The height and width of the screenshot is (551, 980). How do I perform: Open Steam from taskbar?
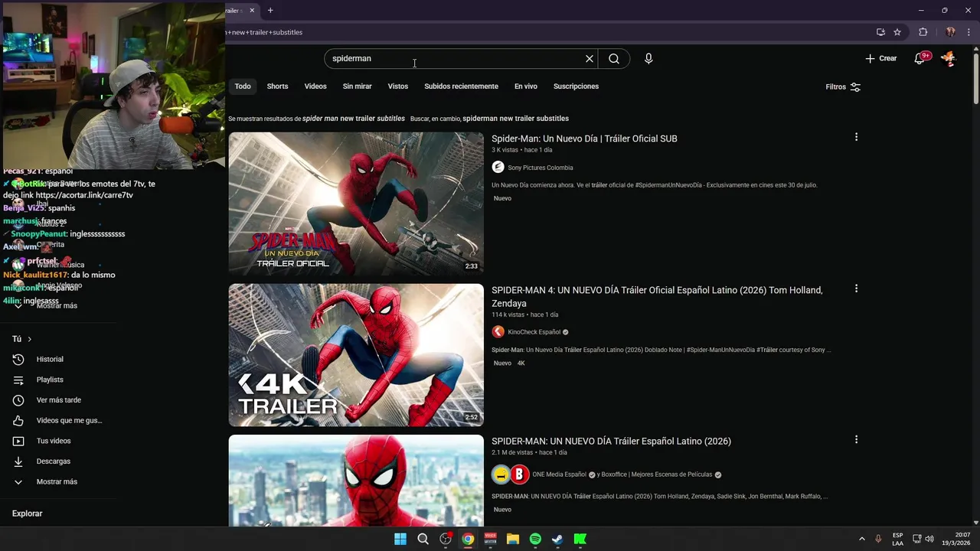(x=557, y=540)
